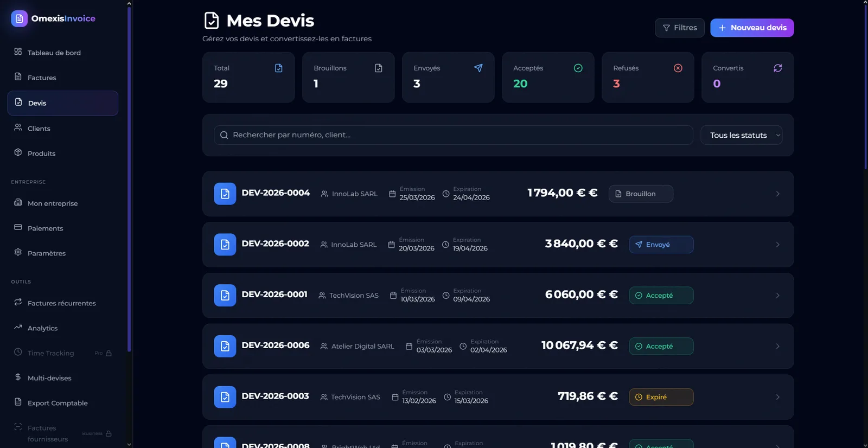The height and width of the screenshot is (448, 868).
Task: Click the Multi-devises dollar icon
Action: point(18,377)
